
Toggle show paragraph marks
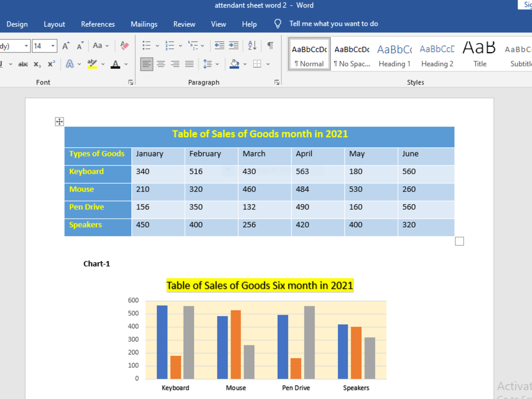pos(270,45)
